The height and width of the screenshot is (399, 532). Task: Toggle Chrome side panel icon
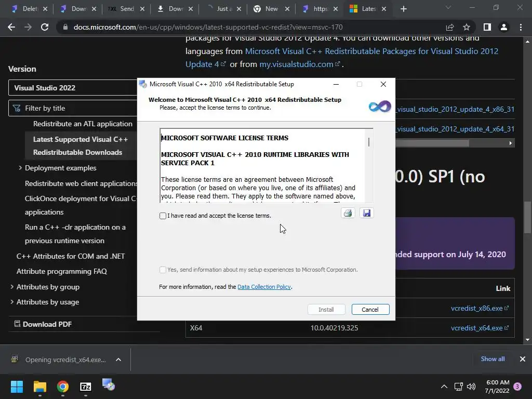tap(487, 27)
